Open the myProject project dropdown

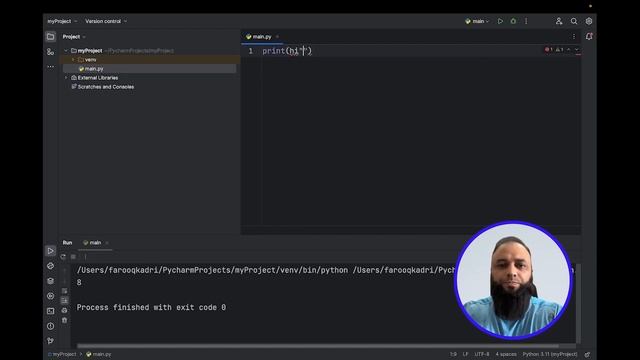pyautogui.click(x=62, y=21)
